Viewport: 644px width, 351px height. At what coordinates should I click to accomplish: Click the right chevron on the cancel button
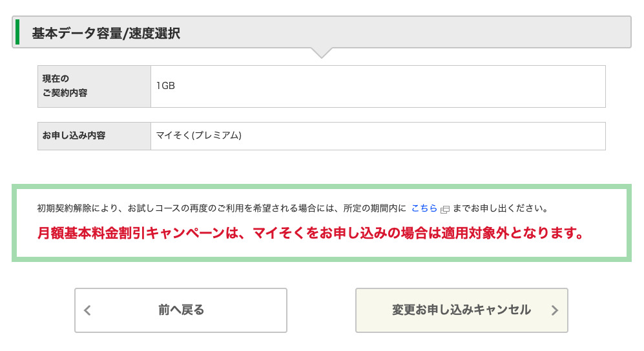coord(554,310)
